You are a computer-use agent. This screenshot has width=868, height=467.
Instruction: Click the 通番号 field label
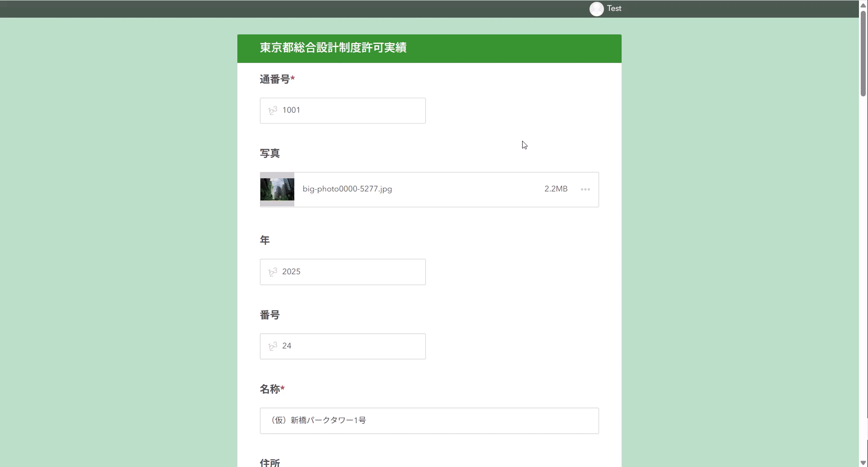point(277,79)
